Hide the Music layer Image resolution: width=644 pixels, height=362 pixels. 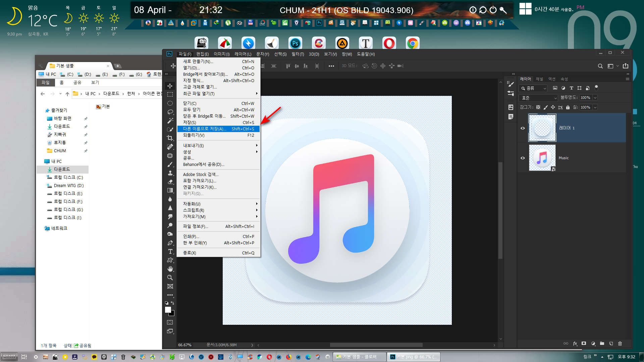[523, 158]
